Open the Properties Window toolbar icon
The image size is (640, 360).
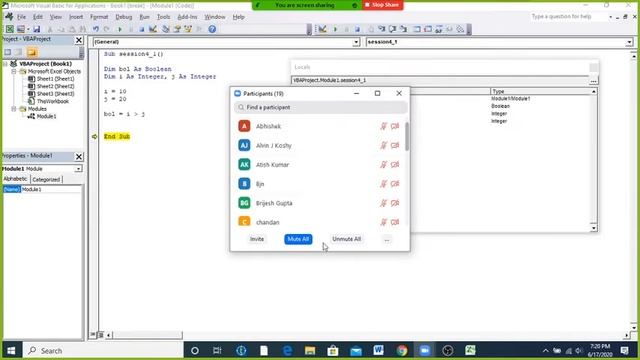pos(177,29)
